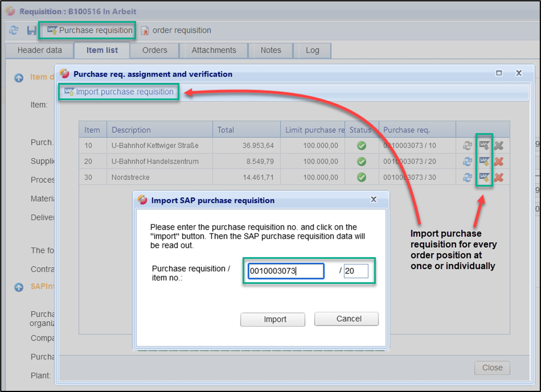Click the save disk icon in toolbar
The height and width of the screenshot is (392, 541).
(x=31, y=31)
